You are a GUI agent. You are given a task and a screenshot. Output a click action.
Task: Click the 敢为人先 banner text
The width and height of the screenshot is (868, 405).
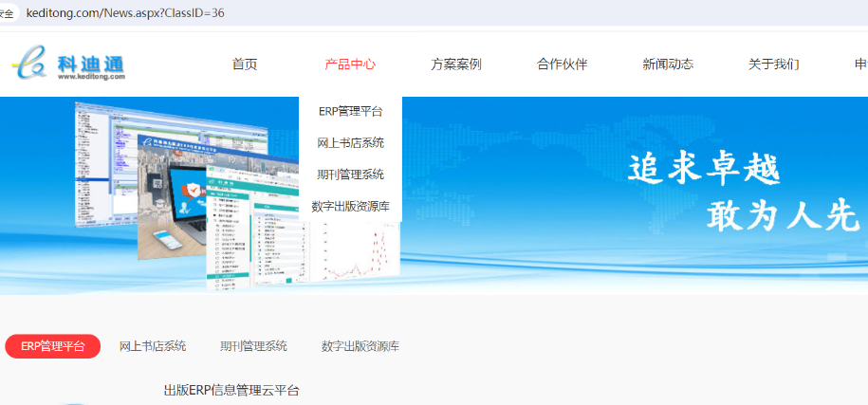click(x=783, y=214)
